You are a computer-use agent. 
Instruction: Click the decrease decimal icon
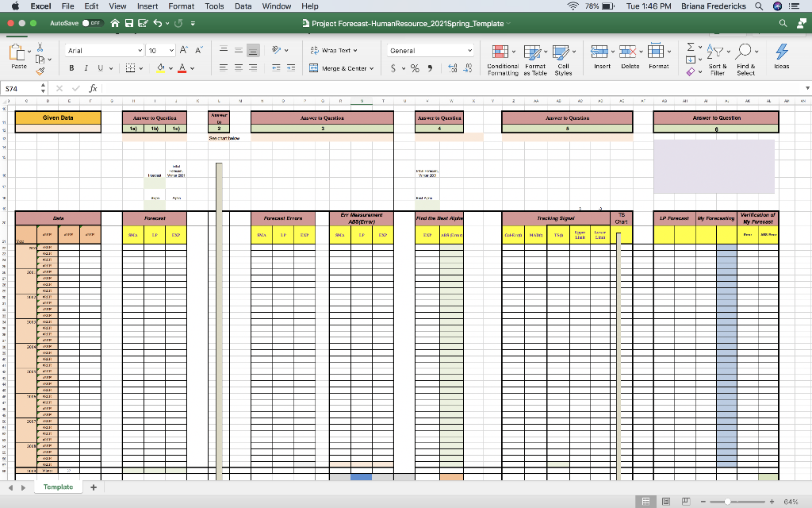coord(468,68)
